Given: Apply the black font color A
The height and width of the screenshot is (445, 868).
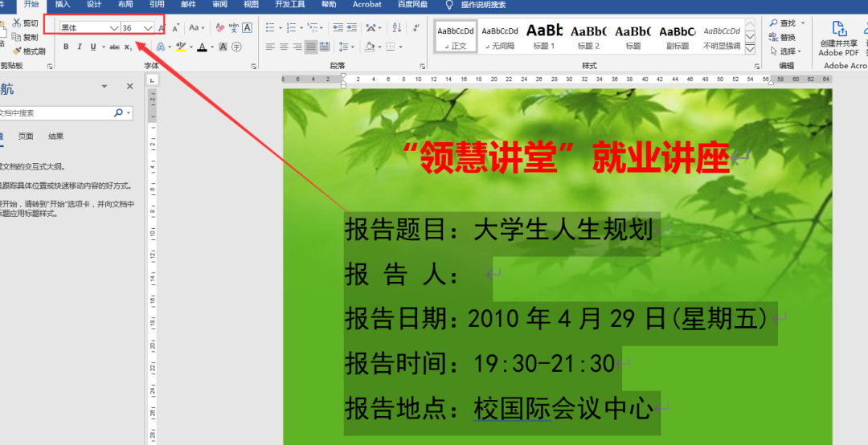Looking at the screenshot, I should click(202, 47).
